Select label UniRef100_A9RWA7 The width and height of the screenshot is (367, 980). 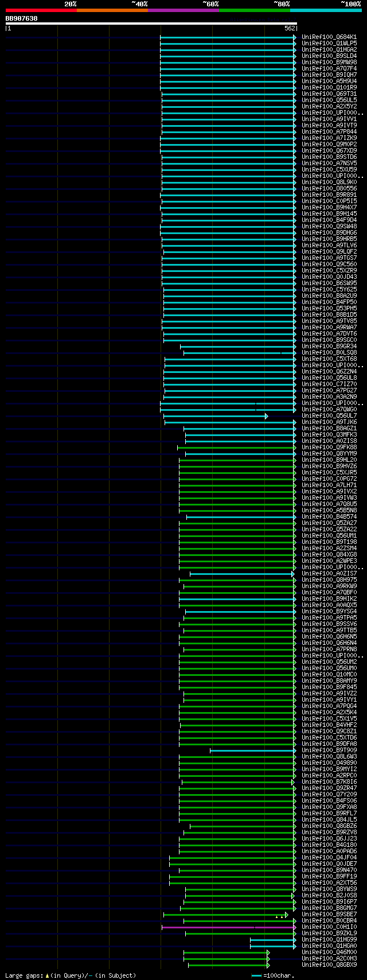(x=329, y=328)
